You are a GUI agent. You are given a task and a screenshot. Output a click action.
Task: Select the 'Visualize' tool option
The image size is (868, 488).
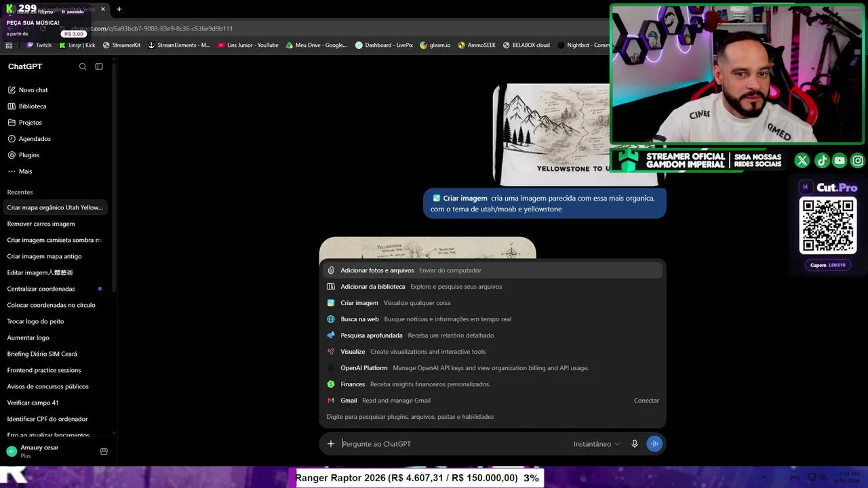493,352
